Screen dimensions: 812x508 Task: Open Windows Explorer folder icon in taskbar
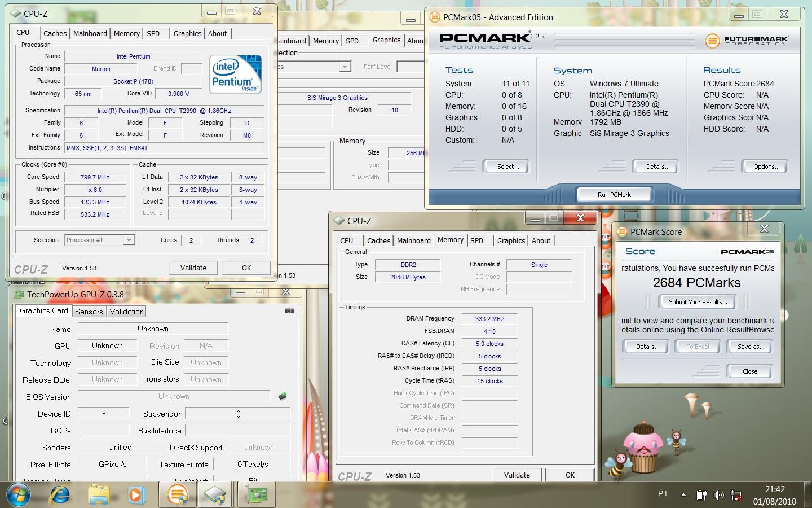(x=98, y=495)
